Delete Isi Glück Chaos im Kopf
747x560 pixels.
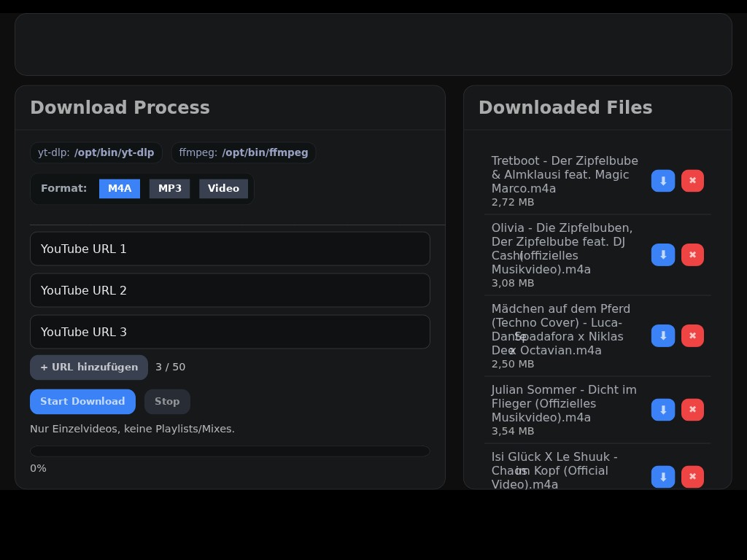(x=692, y=477)
